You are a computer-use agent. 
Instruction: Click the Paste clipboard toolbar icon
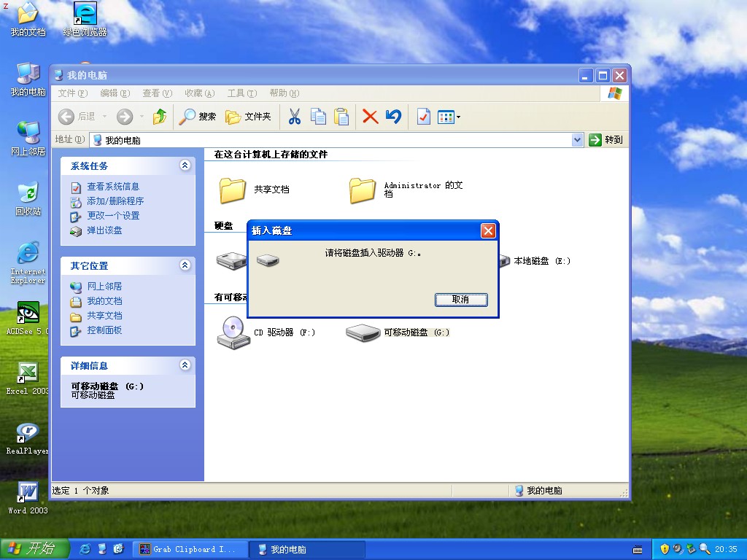pyautogui.click(x=341, y=117)
